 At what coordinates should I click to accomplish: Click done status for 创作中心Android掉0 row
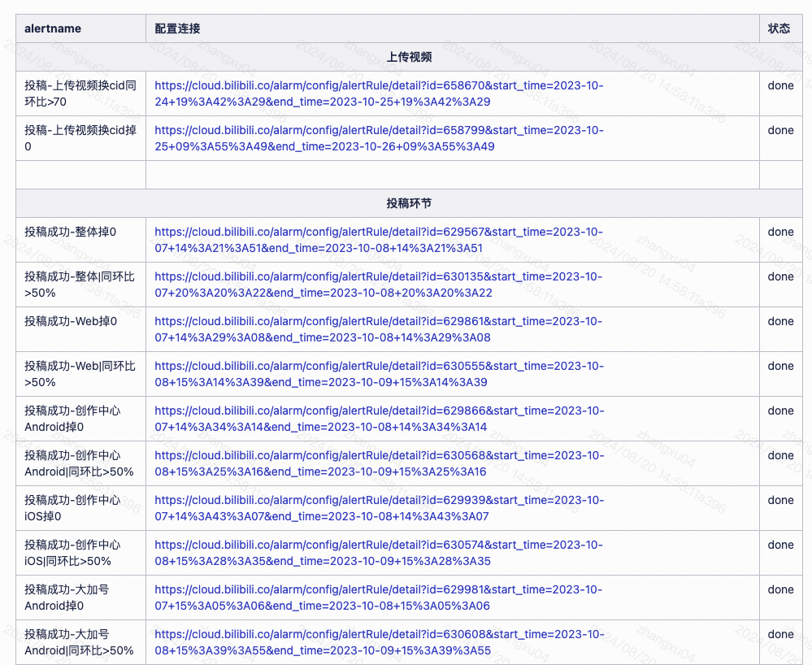[x=780, y=411]
